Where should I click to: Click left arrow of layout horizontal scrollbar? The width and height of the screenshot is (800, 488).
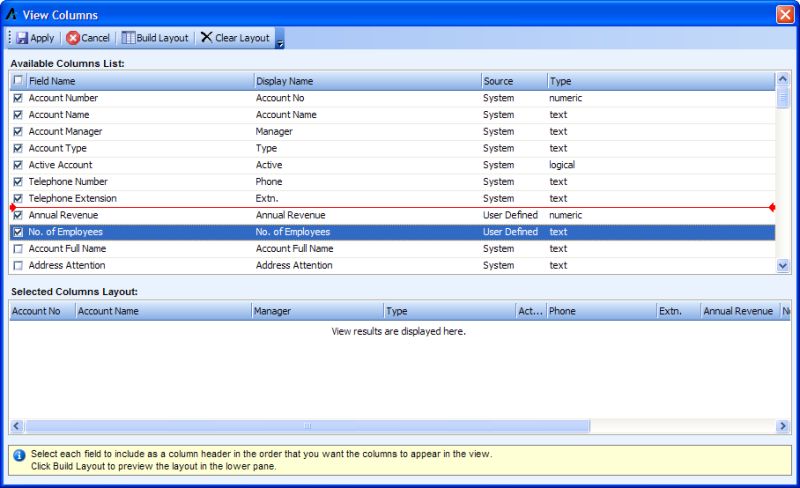[x=17, y=426]
